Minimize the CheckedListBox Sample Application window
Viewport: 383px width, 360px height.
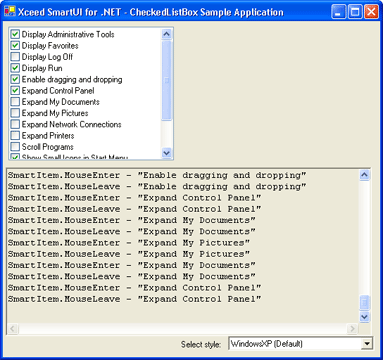tap(339, 12)
